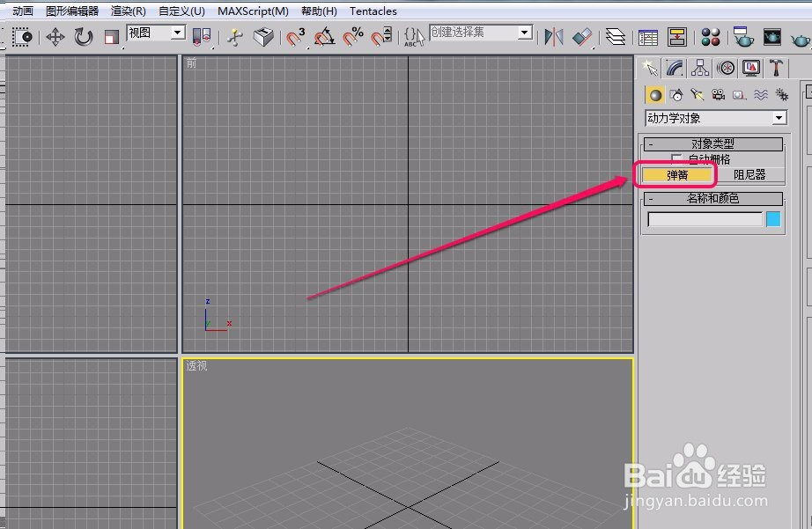
Task: Open the Material Editor spheres icon
Action: click(711, 37)
